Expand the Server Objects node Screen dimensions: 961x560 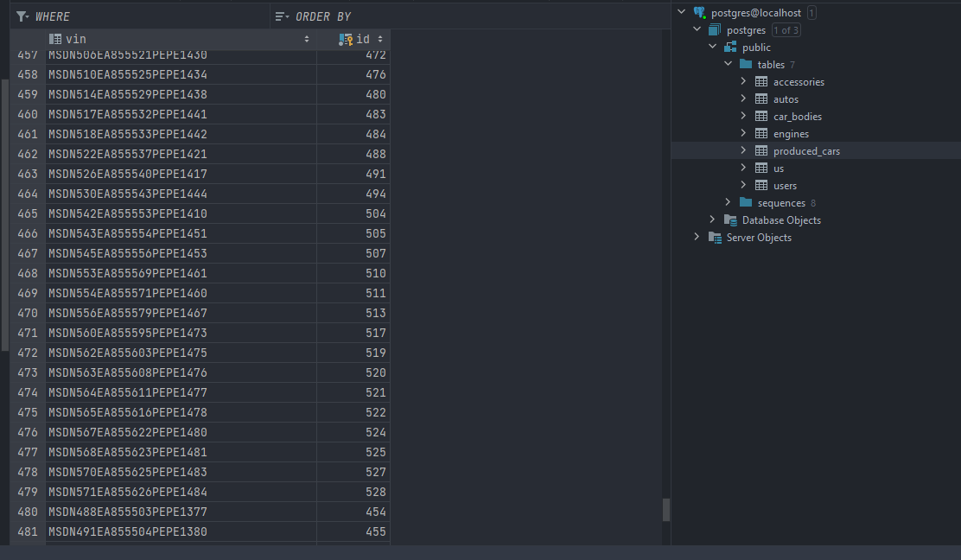click(697, 237)
